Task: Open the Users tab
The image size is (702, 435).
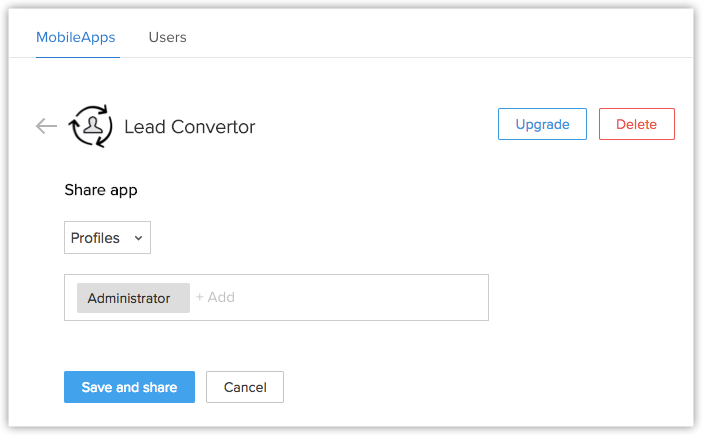Action: 167,38
